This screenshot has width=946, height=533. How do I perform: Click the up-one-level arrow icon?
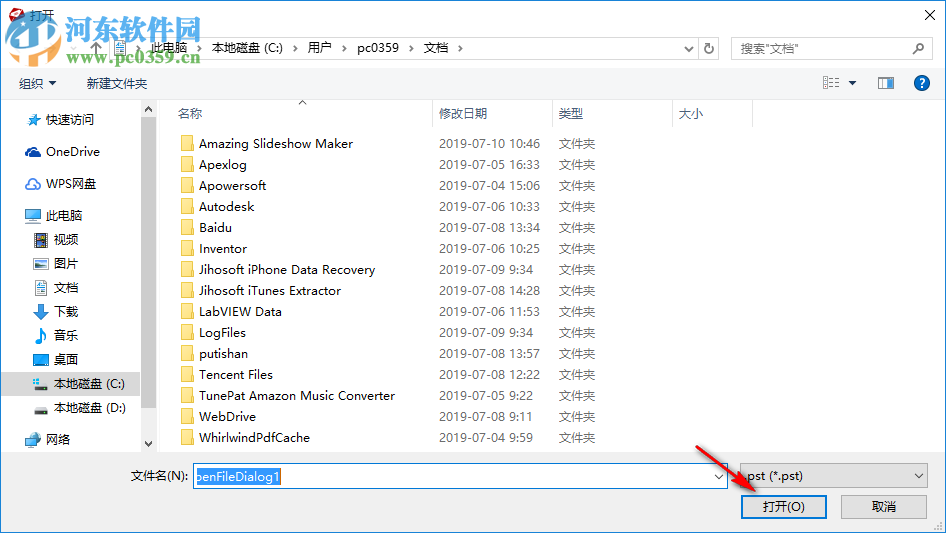96,48
